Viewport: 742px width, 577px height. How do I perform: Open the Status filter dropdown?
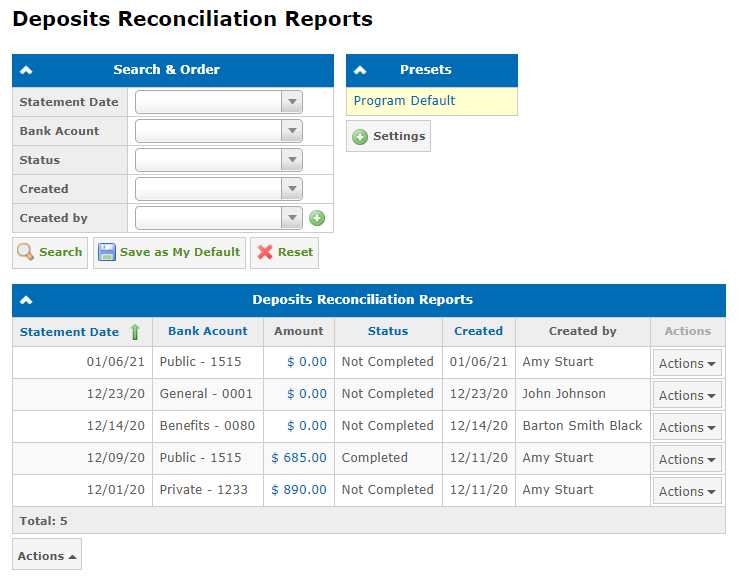[x=219, y=160]
